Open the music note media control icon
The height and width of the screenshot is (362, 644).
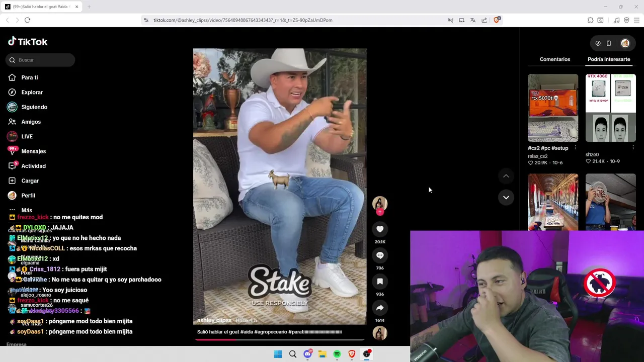pyautogui.click(x=616, y=20)
